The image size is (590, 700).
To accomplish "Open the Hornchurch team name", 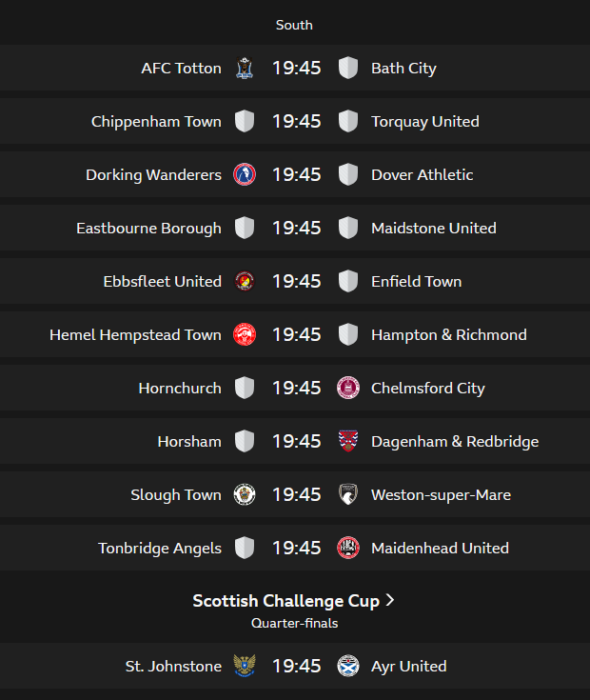I will [179, 388].
